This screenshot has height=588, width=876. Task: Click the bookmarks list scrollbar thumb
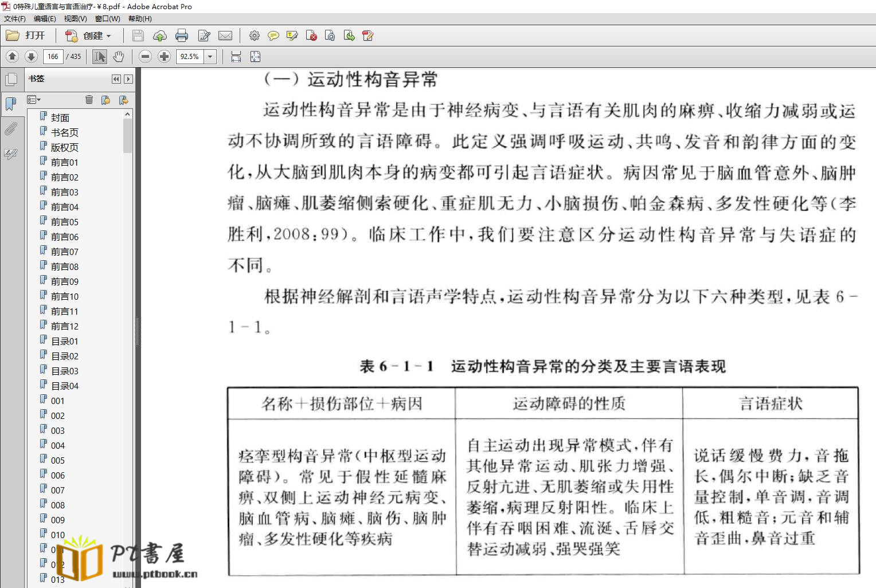(127, 136)
